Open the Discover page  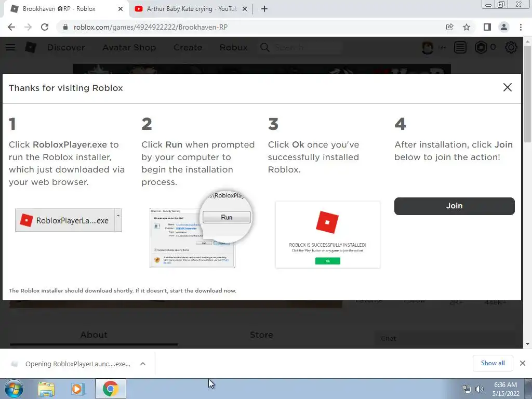(x=66, y=47)
